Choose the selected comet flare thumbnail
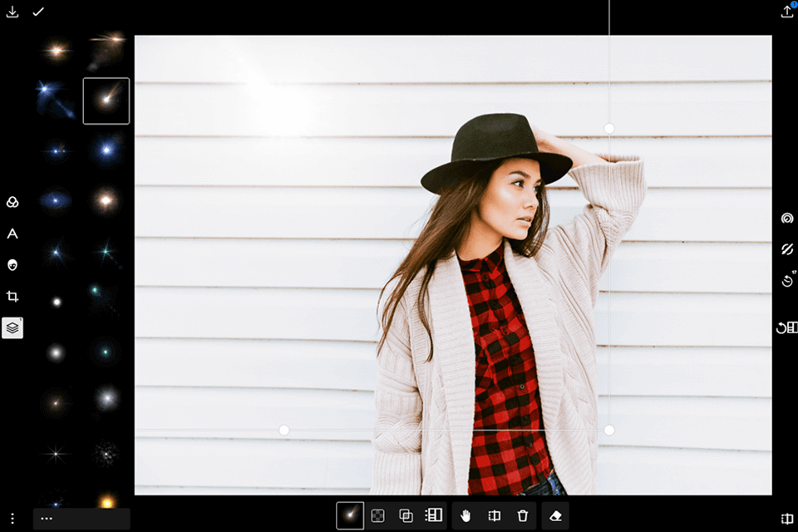This screenshot has width=798, height=532. tap(106, 101)
